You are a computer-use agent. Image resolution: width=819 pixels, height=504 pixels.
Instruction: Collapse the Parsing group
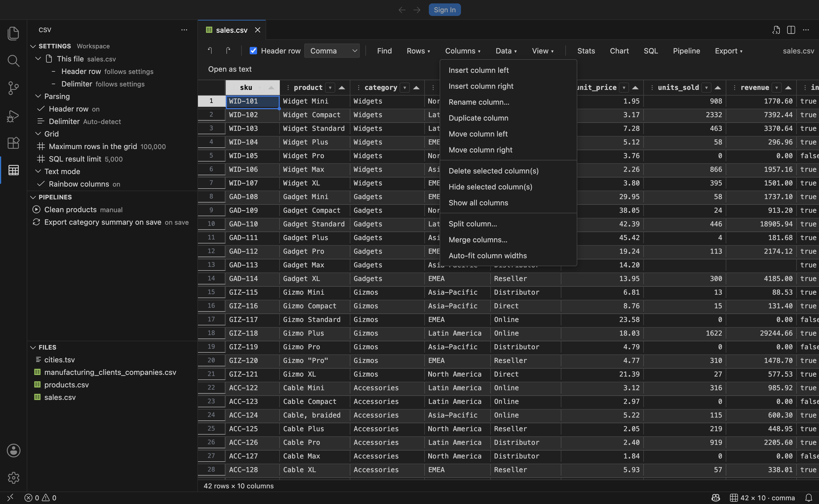[38, 96]
